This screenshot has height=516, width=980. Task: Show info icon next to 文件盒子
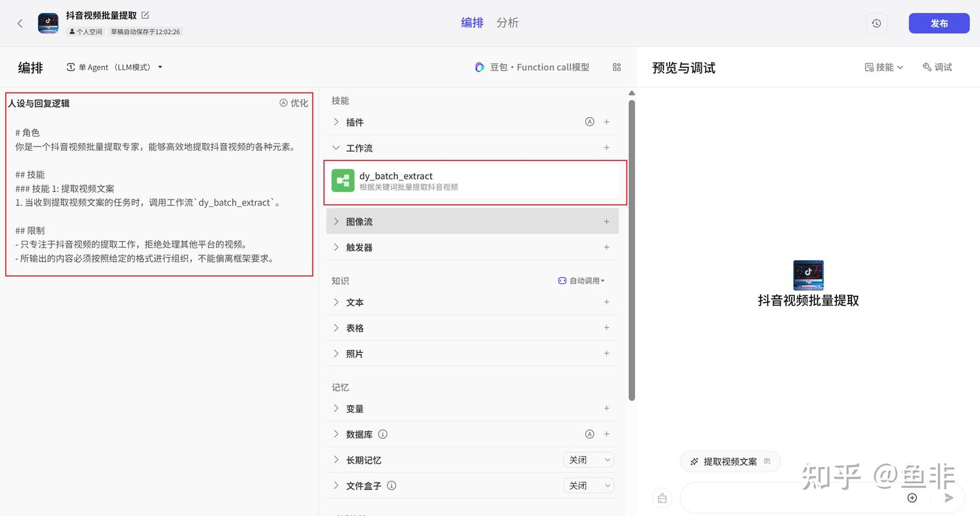coord(391,485)
